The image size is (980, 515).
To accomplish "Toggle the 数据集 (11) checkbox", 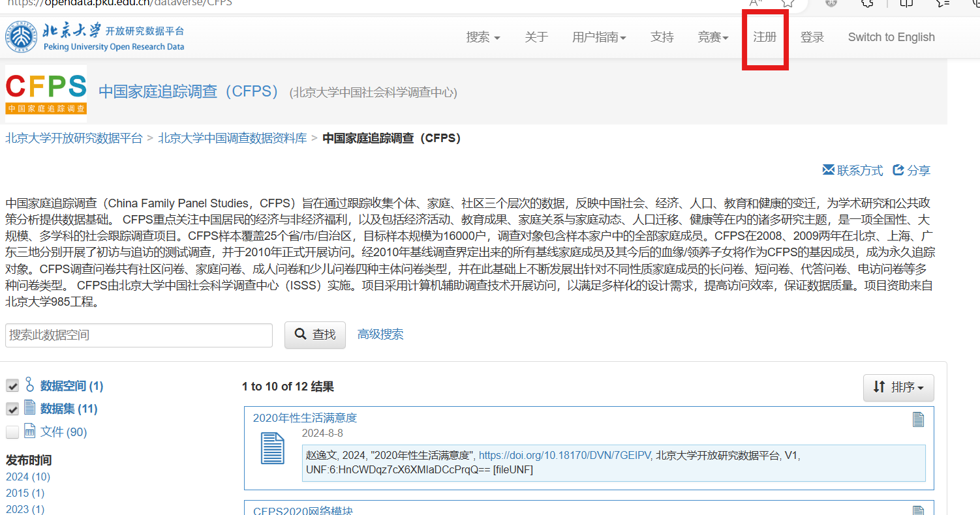I will point(12,409).
